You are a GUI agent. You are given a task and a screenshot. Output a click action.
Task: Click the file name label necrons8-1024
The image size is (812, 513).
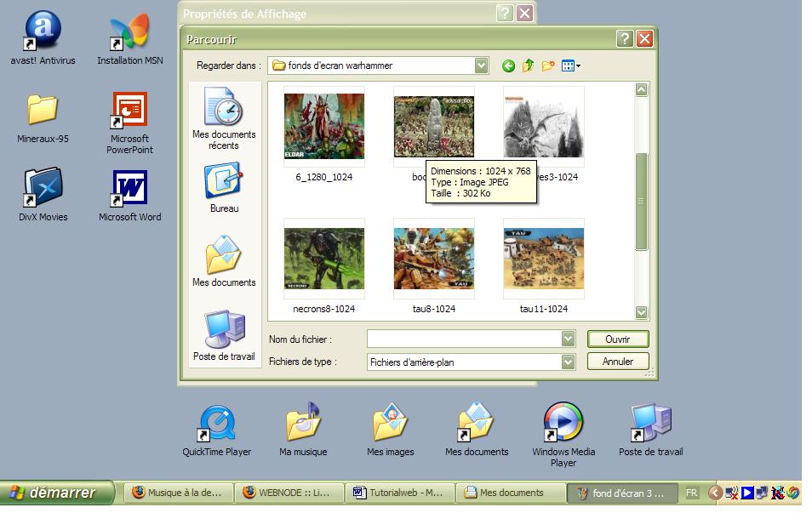[324, 309]
